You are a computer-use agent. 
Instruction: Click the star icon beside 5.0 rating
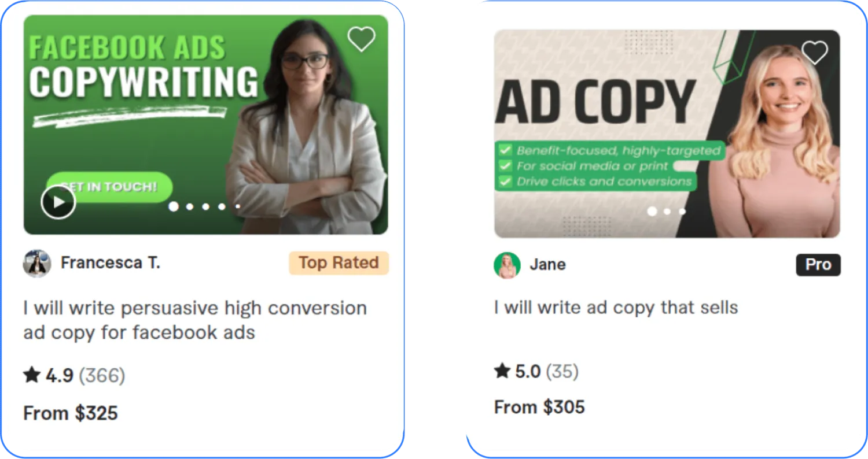502,371
